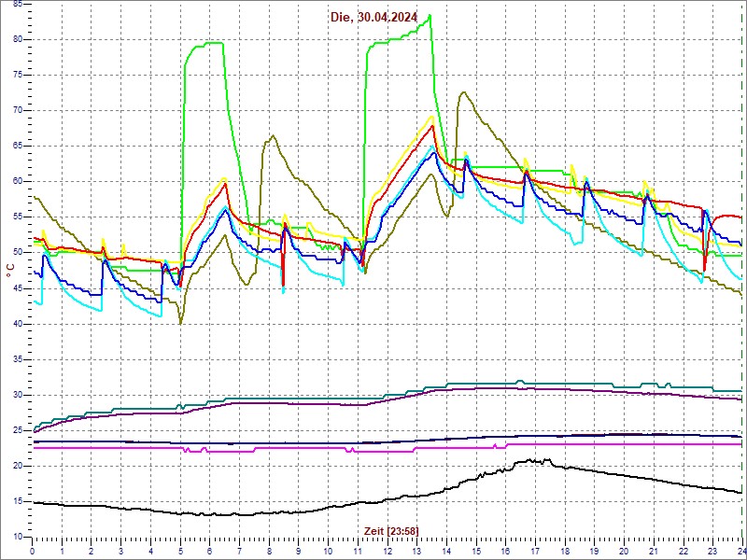This screenshot has height=560, width=747.
Task: Click hour 18 on the time axis
Action: coord(565,551)
